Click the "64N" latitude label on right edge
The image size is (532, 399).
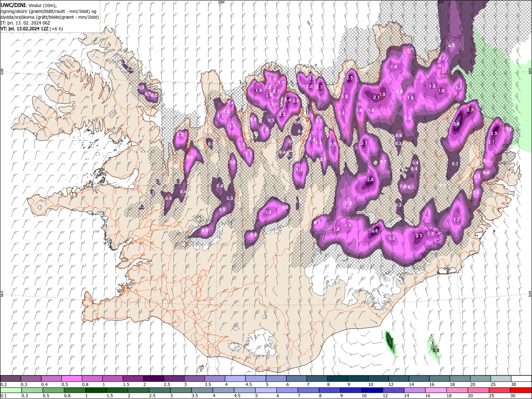(x=530, y=293)
